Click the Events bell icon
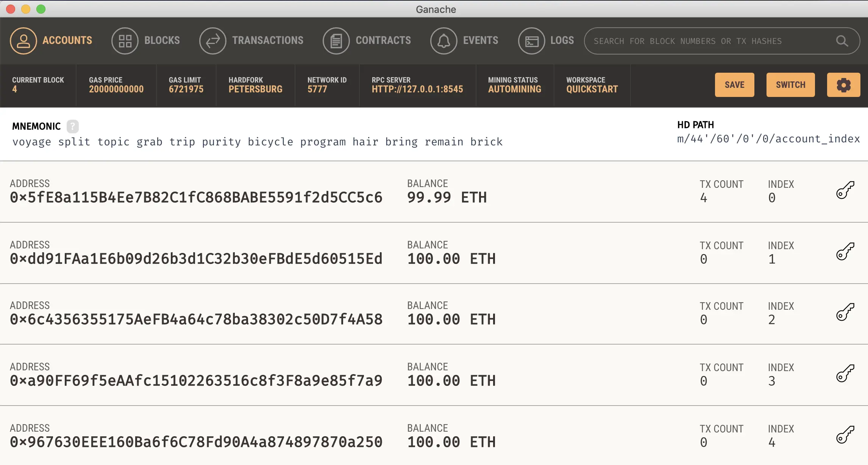Screen dimensions: 868x465 coord(443,41)
